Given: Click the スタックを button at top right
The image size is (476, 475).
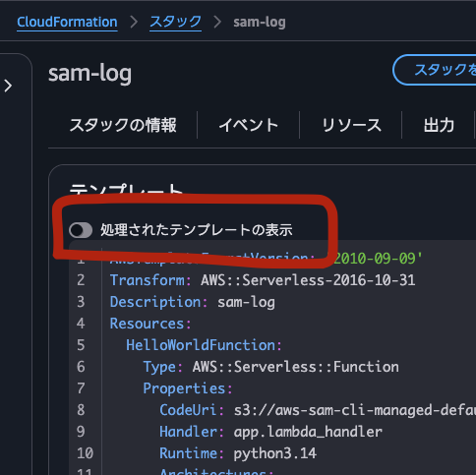Looking at the screenshot, I should click(x=435, y=70).
